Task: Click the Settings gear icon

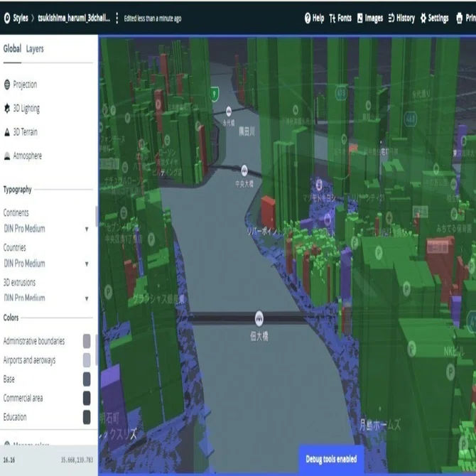Action: click(423, 18)
